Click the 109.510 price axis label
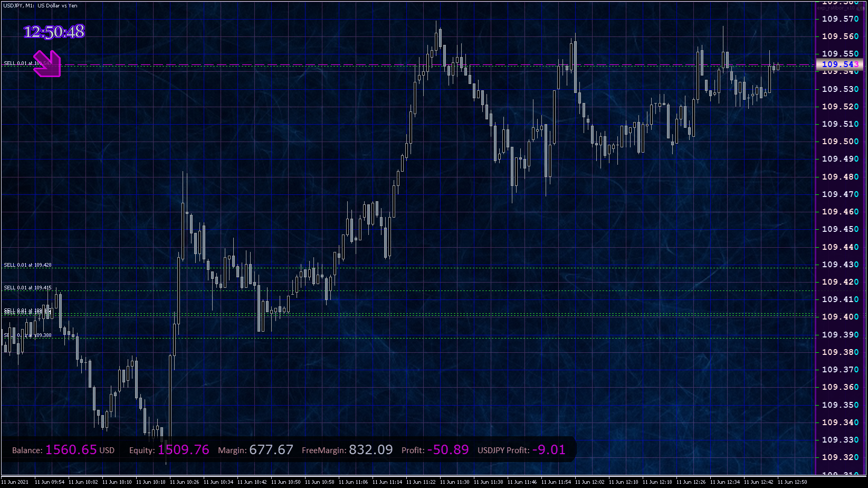Screen dimensions: 868x488 pos(841,124)
